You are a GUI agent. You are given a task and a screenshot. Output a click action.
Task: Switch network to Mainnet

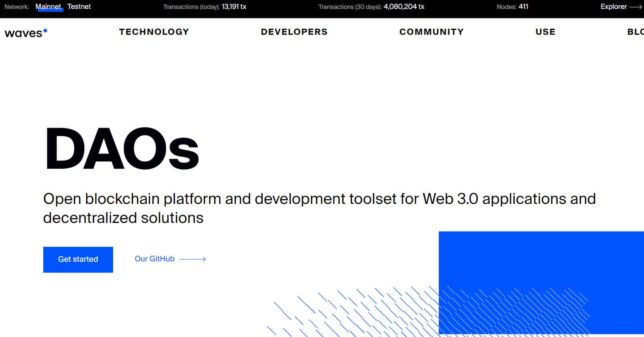tap(48, 6)
